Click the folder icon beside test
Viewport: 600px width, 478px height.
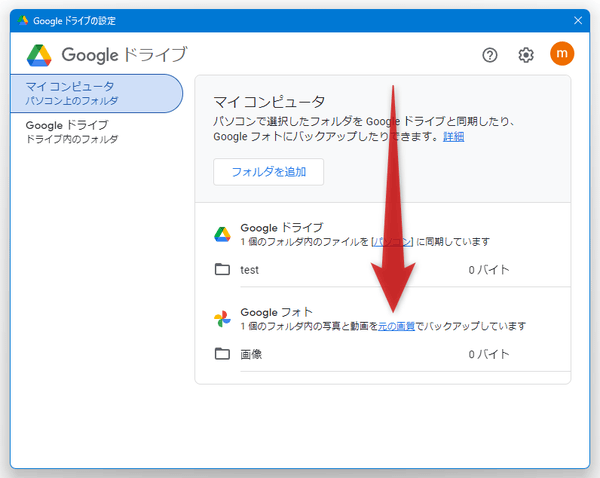coord(222,269)
